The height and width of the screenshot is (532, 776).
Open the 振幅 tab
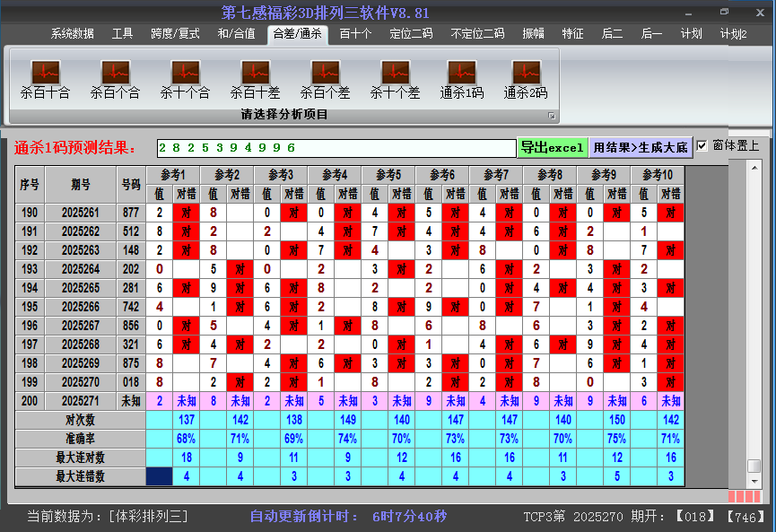534,34
